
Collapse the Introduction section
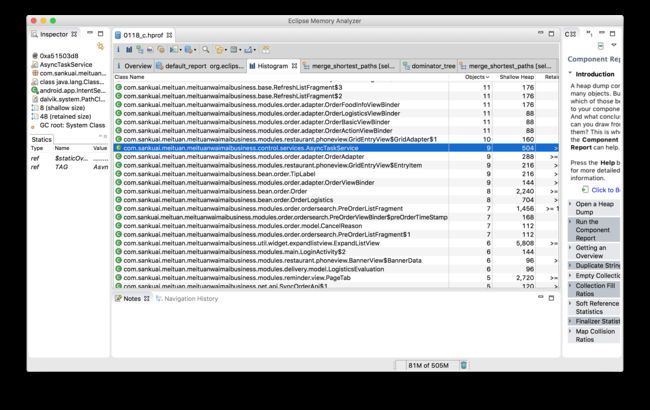tap(570, 73)
